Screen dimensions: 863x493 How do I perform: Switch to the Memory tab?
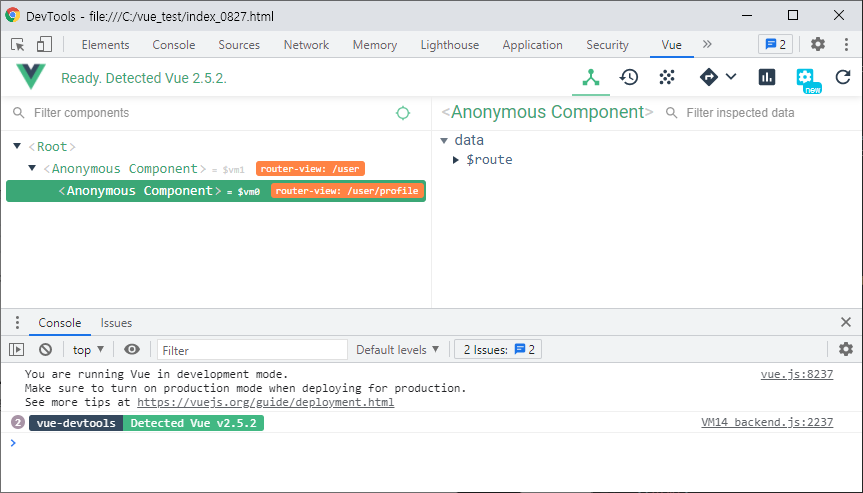click(x=375, y=45)
